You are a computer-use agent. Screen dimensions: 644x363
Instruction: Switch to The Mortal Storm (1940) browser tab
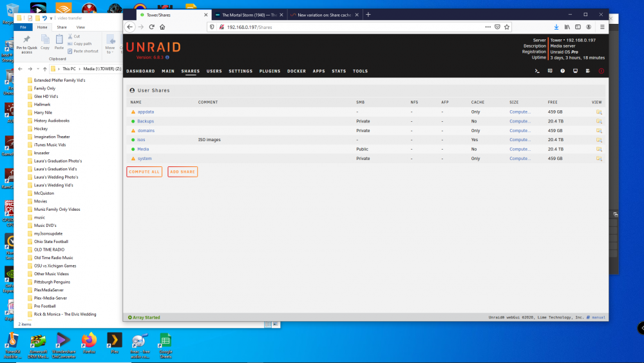tap(249, 15)
